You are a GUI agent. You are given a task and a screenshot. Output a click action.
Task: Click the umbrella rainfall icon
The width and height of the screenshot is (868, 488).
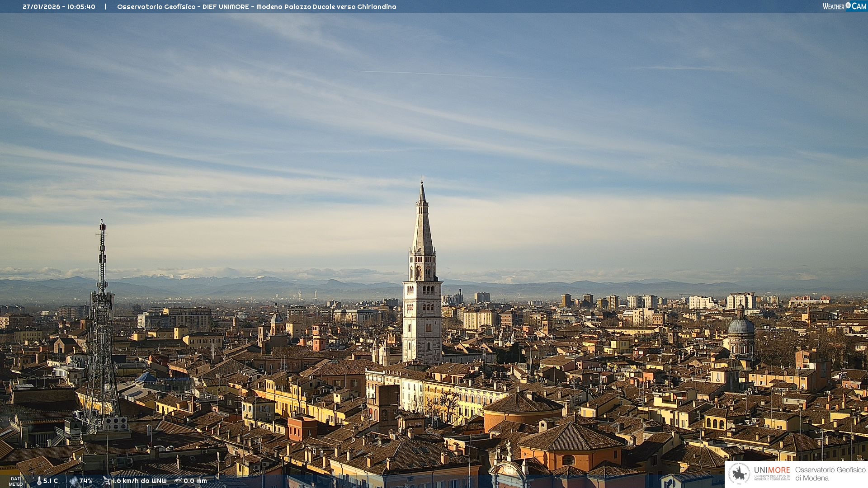[178, 481]
